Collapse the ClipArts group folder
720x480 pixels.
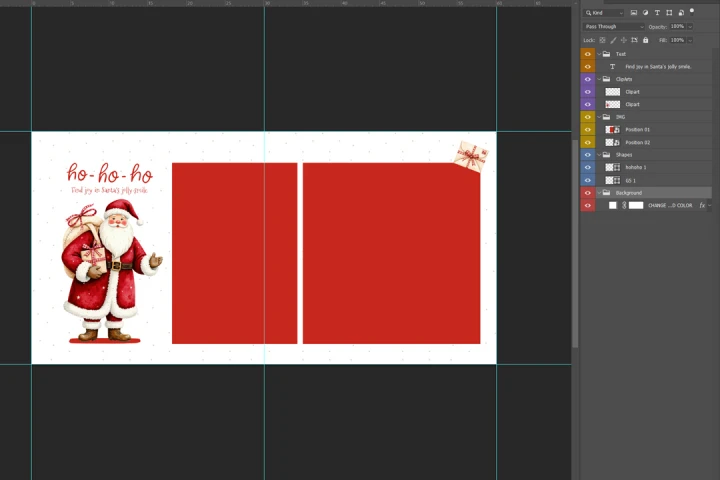coord(598,79)
